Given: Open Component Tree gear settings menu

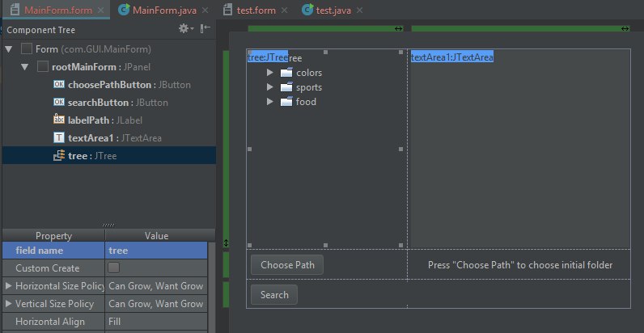Looking at the screenshot, I should pyautogui.click(x=185, y=28).
